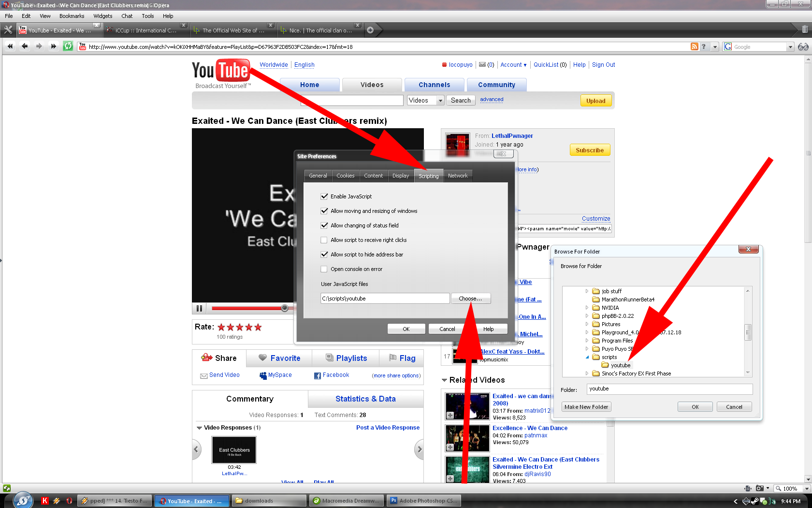The width and height of the screenshot is (812, 508).
Task: Open the address bar history dropdown
Action: click(x=714, y=47)
